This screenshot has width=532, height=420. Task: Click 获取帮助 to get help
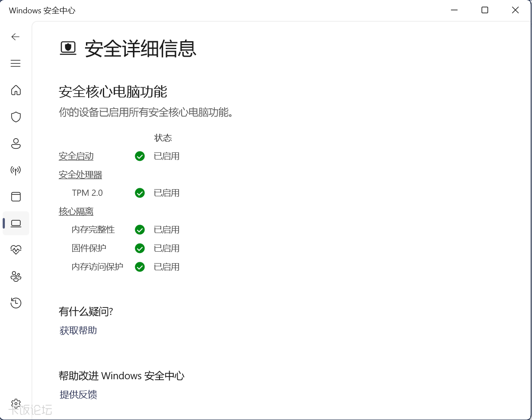(x=78, y=330)
